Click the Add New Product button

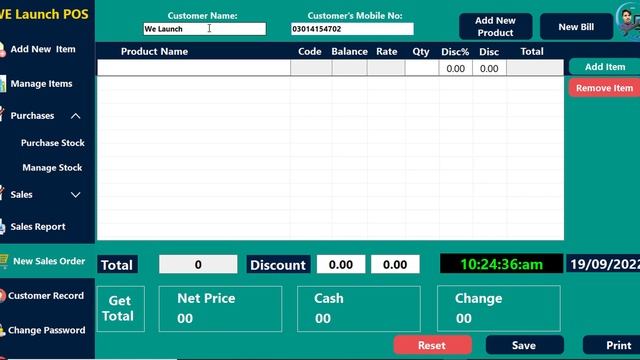coord(496,27)
